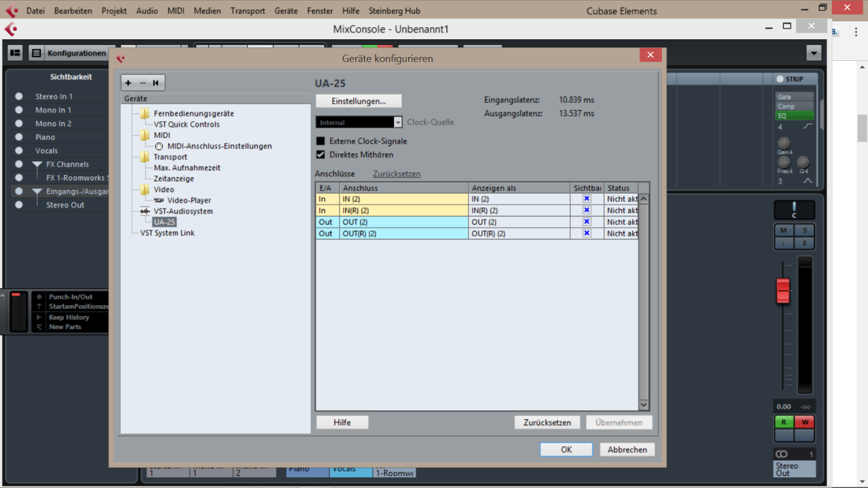
Task: Click the add device plus icon
Action: (x=128, y=83)
